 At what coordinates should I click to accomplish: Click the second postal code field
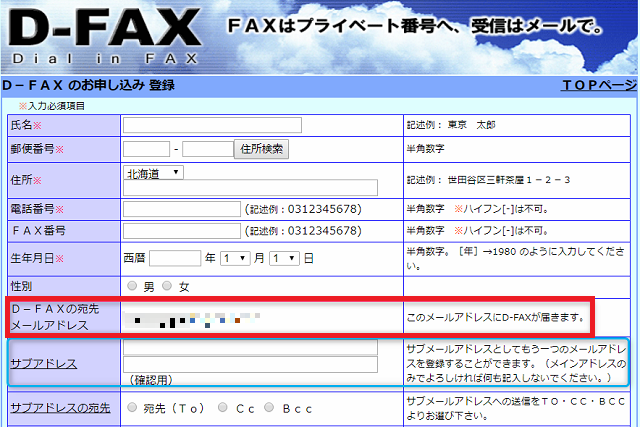pos(208,149)
